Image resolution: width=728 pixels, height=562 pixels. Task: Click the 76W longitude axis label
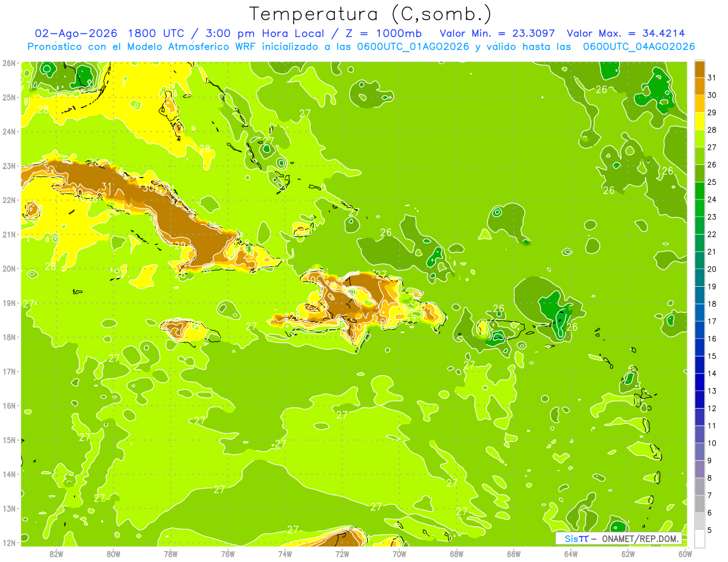[227, 554]
